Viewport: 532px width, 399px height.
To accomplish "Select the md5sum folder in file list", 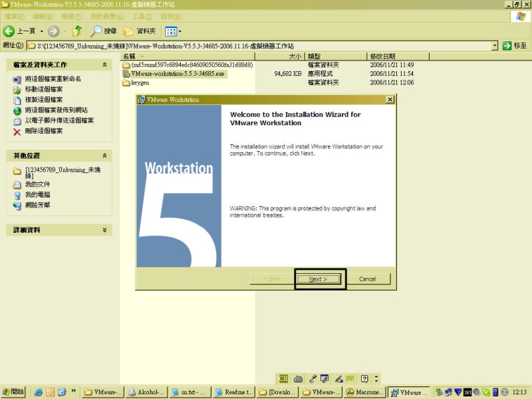I will pyautogui.click(x=188, y=65).
